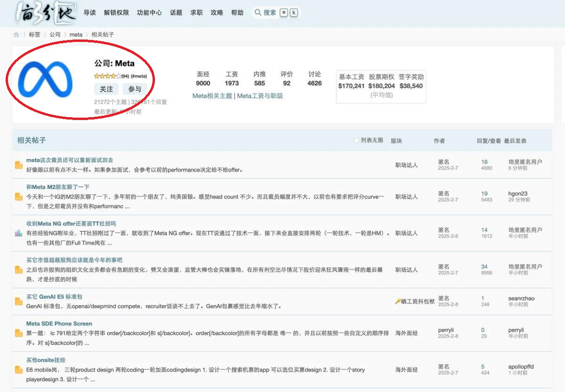
Task: Click chart icon beside 收到Meta NG offer post
Action: coord(19,233)
